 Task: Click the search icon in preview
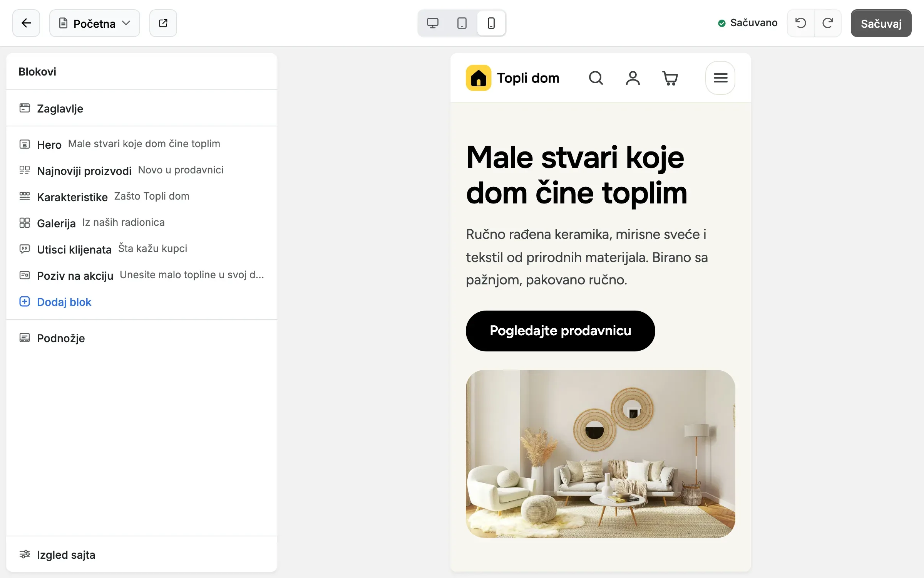coord(596,78)
